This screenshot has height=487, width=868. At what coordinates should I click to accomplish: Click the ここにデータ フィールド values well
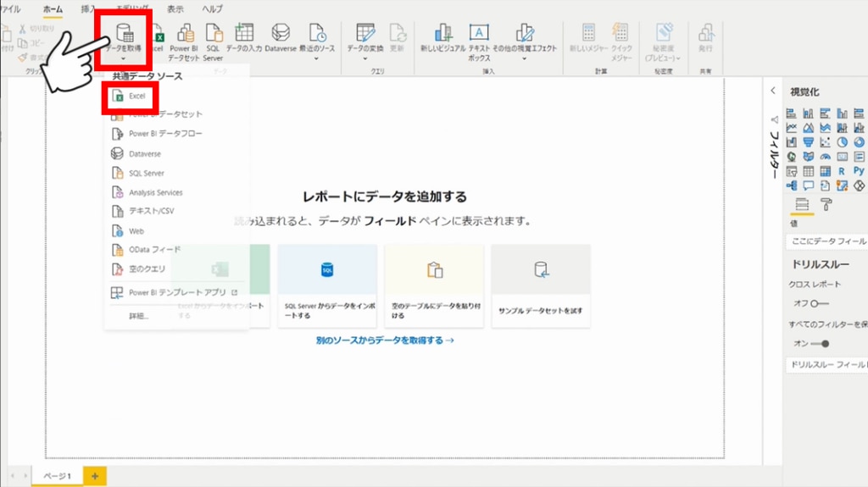(x=826, y=241)
